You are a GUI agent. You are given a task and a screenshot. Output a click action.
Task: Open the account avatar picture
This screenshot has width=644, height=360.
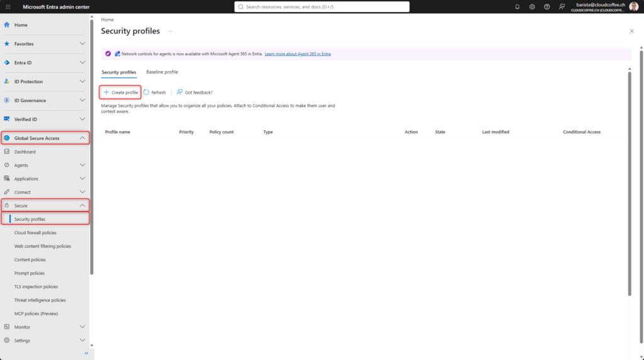(633, 6)
